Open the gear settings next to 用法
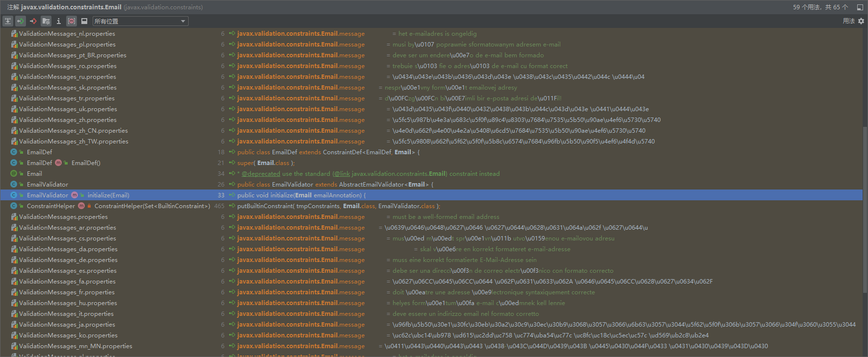 click(861, 21)
